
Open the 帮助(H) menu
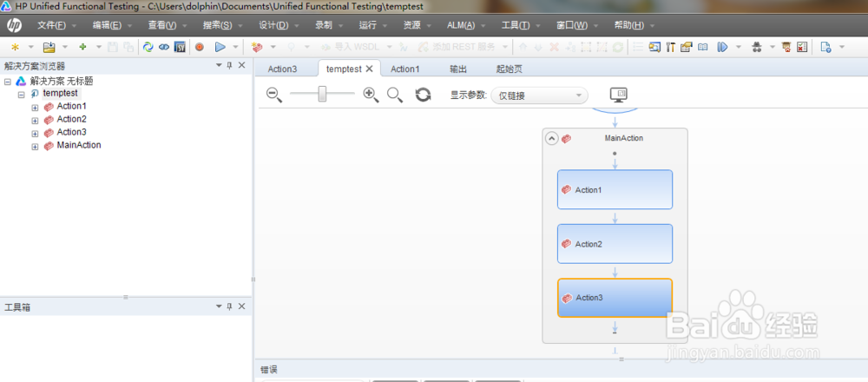pos(629,25)
